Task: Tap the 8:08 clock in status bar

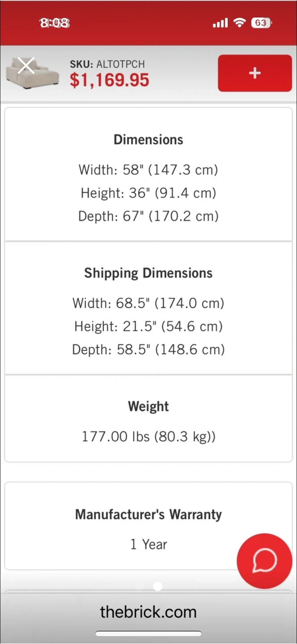Action: tap(55, 23)
